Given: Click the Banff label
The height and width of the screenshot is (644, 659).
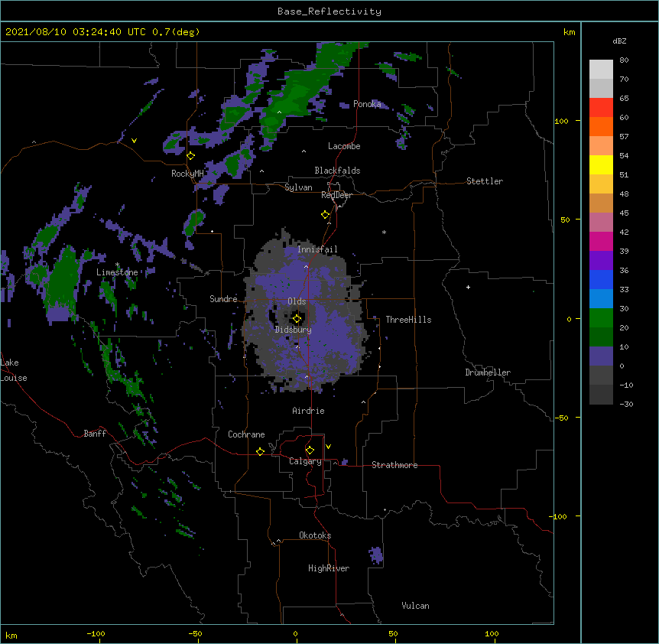Looking at the screenshot, I should 95,434.
